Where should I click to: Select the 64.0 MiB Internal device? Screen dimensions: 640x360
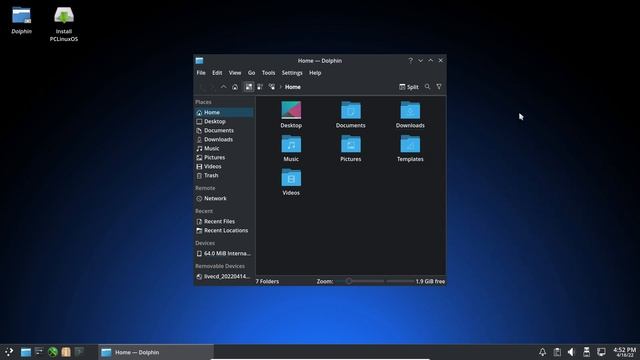[224, 253]
